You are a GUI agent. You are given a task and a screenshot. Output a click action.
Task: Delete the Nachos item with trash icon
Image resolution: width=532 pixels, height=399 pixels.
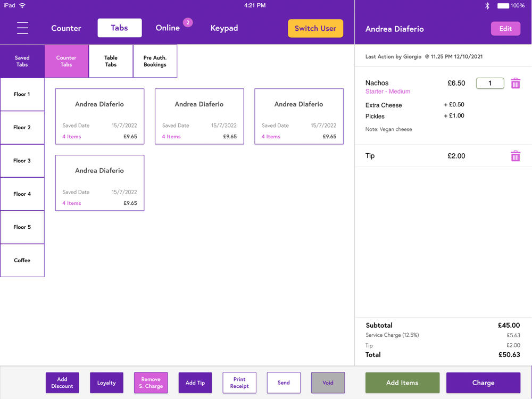516,83
